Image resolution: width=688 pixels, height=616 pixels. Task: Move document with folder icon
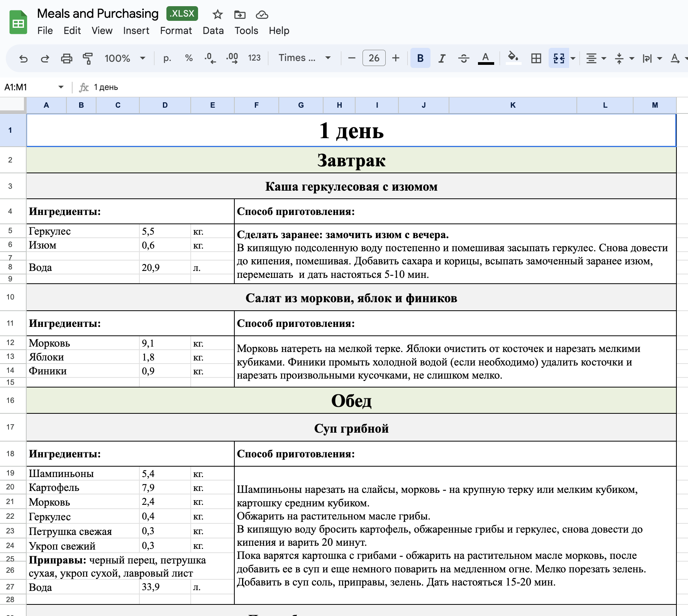click(x=240, y=15)
